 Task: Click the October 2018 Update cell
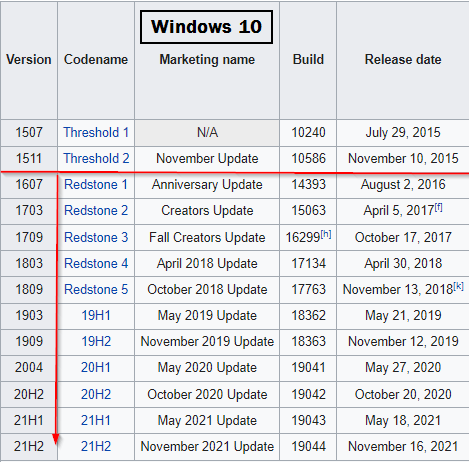(x=207, y=289)
